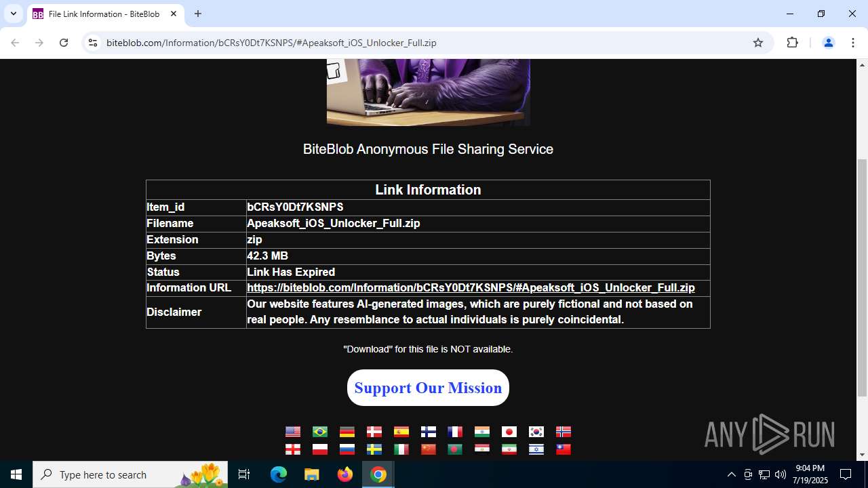Select the Taiwan flag language
Viewport: 868px width, 488px height.
point(564,449)
